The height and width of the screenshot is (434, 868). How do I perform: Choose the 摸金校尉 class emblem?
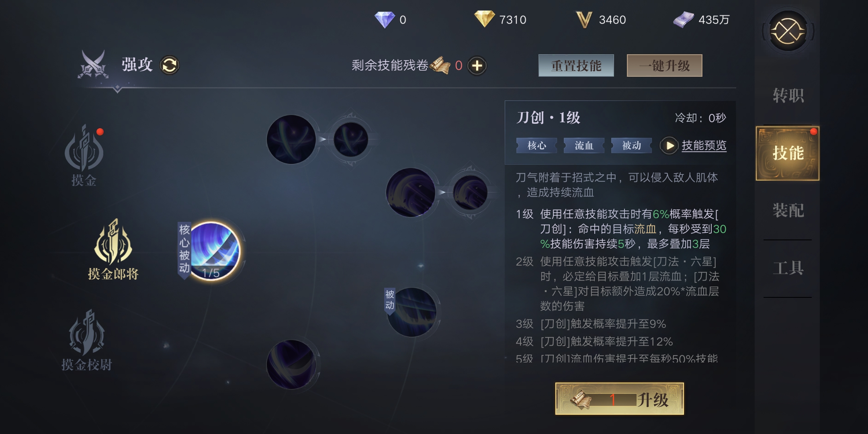(x=86, y=340)
